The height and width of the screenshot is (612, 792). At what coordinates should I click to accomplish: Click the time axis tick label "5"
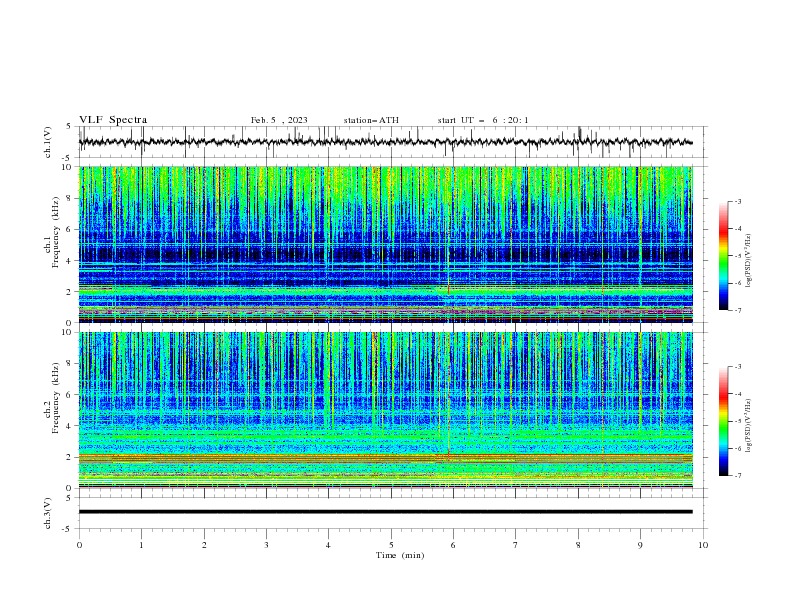391,545
